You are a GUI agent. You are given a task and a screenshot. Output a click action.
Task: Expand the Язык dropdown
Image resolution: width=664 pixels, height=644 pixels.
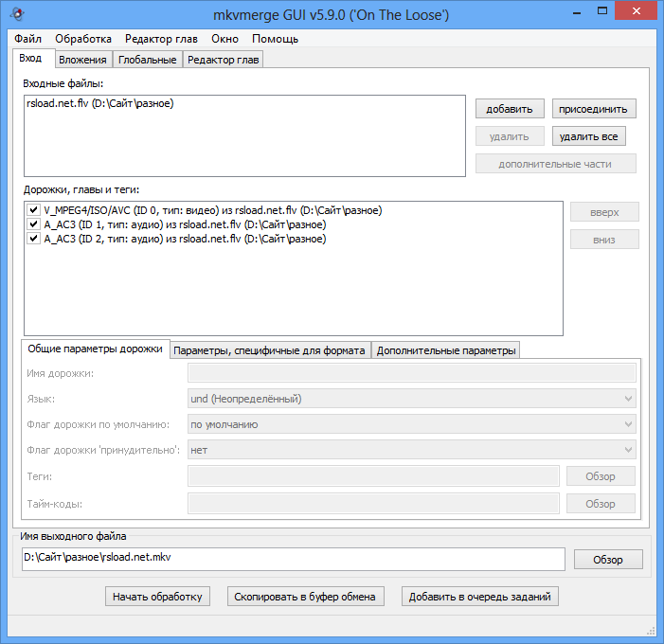click(x=412, y=399)
